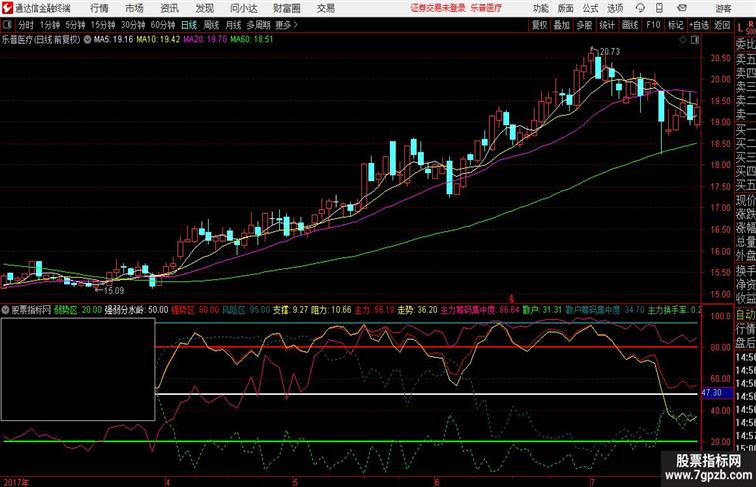This screenshot has height=487, width=756.
Task: Open the mobile phone icon
Action: [660, 8]
